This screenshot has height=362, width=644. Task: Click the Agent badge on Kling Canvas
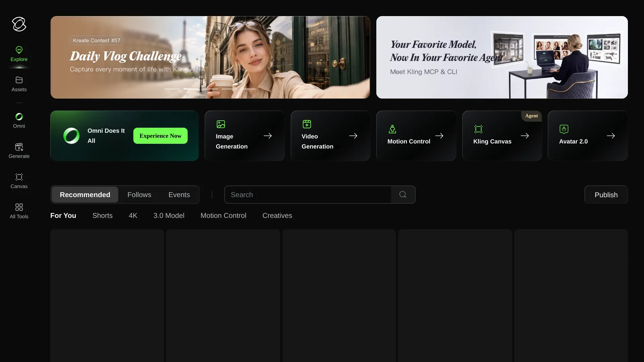[531, 116]
